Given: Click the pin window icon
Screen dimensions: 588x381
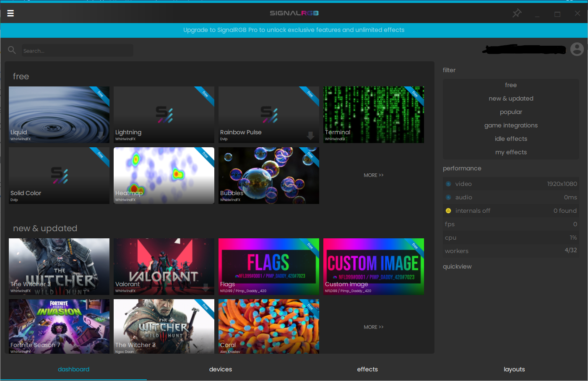Looking at the screenshot, I should tap(517, 13).
